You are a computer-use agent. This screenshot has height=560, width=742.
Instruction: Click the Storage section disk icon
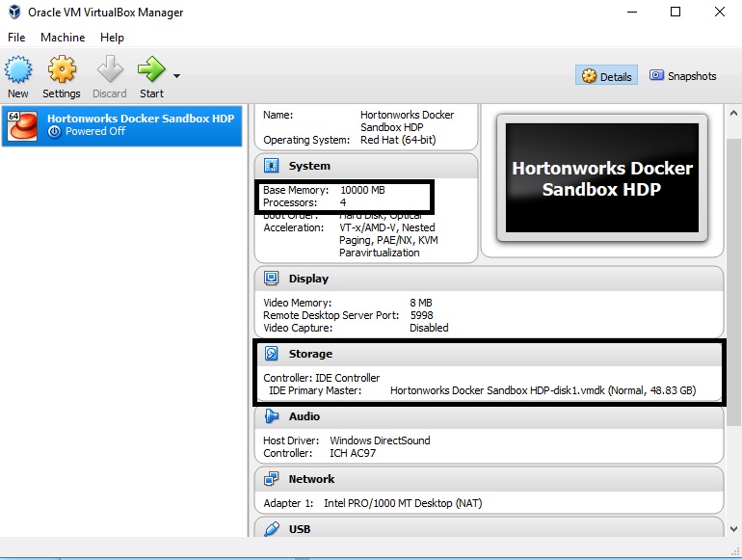[271, 353]
